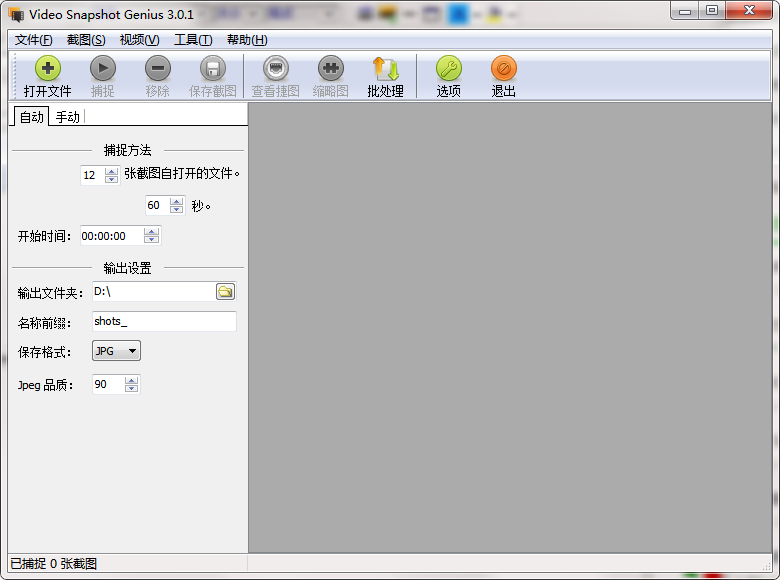The width and height of the screenshot is (780, 580).
Task: Click the 捕捉 capture play icon
Action: tap(103, 68)
